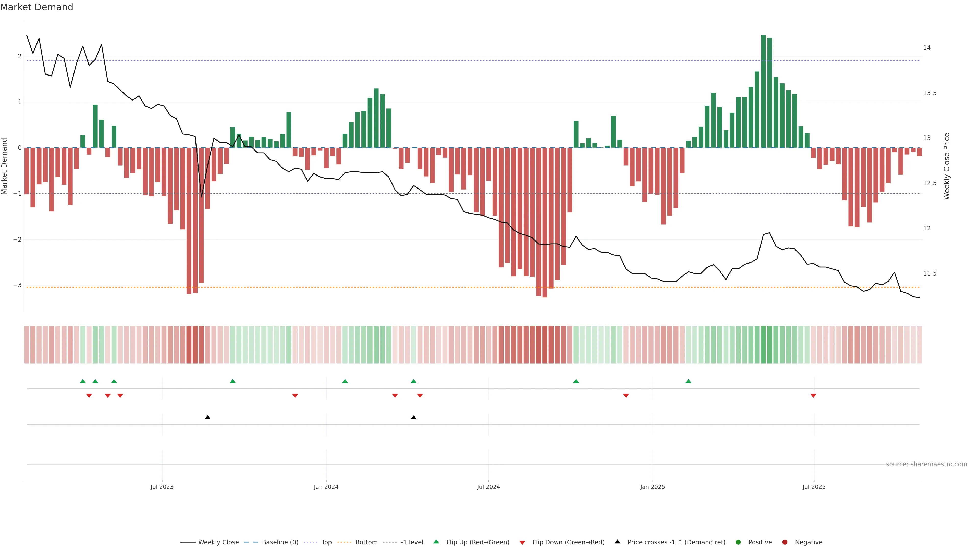The width and height of the screenshot is (980, 551).
Task: Click green Flip Up legend triangle icon
Action: [436, 542]
